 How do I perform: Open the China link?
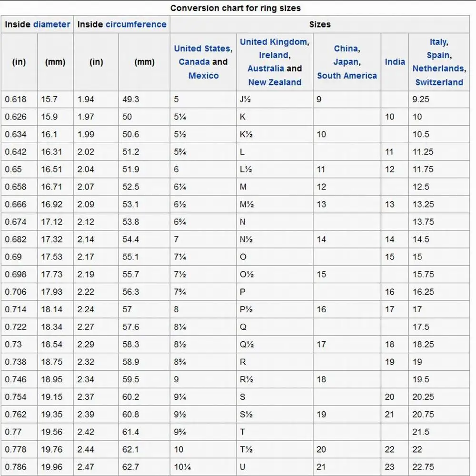[x=346, y=49]
